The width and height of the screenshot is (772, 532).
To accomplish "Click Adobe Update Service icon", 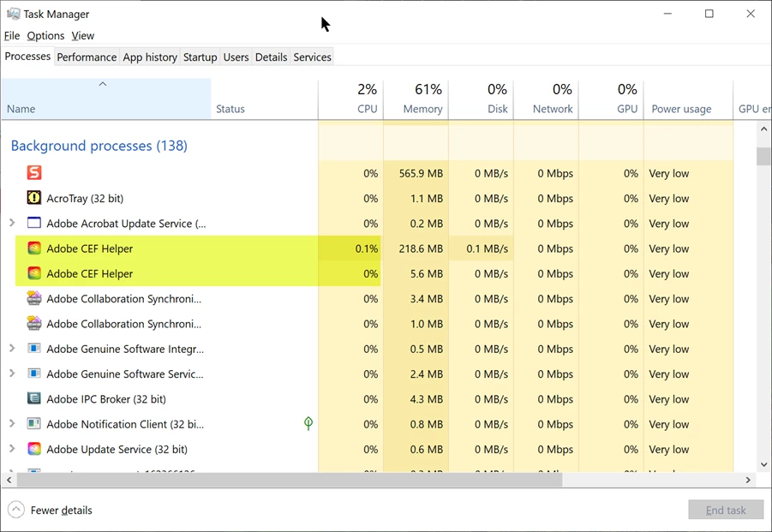I will point(34,449).
